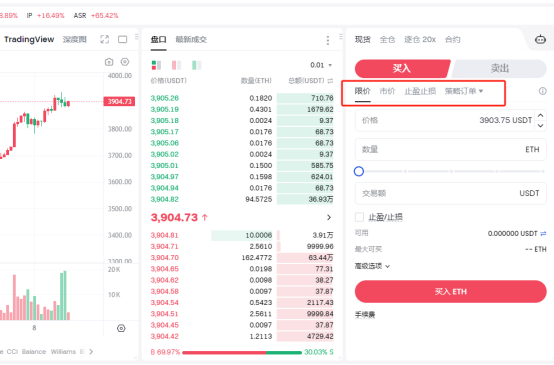Open the order book three-dot menu
This screenshot has width=554, height=365.
(x=328, y=40)
